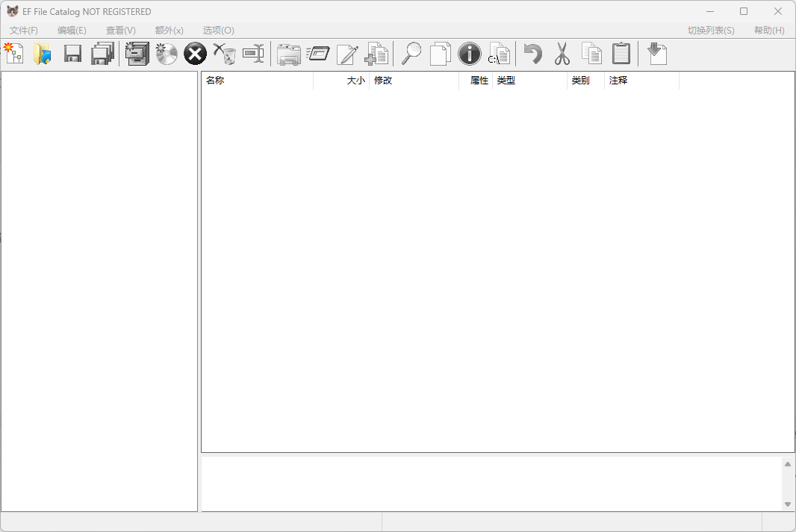Open the print function
The height and width of the screenshot is (532, 796).
click(x=288, y=53)
